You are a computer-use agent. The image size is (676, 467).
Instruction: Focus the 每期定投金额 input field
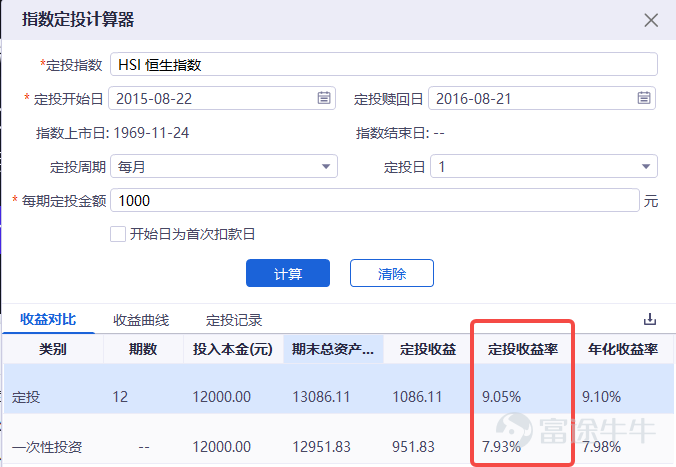coord(375,200)
